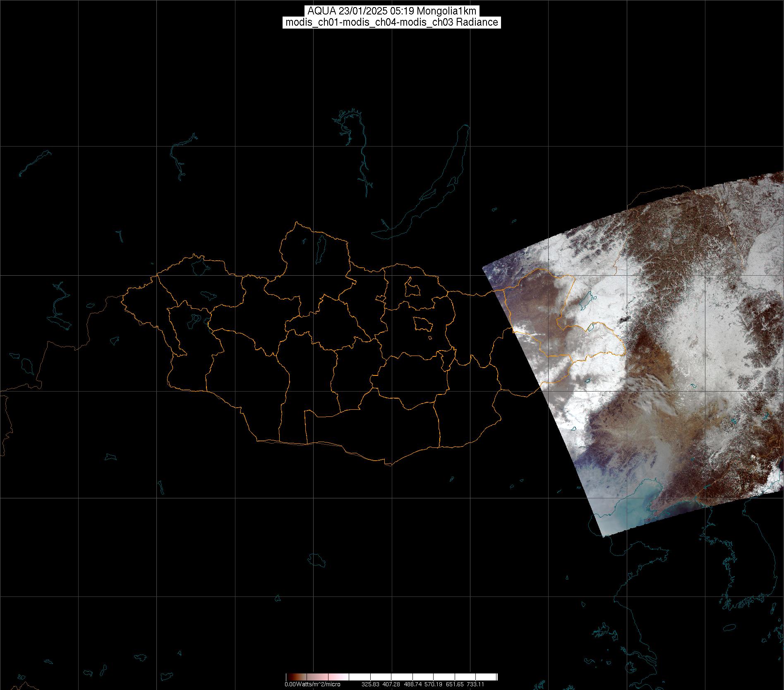
Task: Click the southernmost tip of Mongolia's border
Action: point(389,464)
